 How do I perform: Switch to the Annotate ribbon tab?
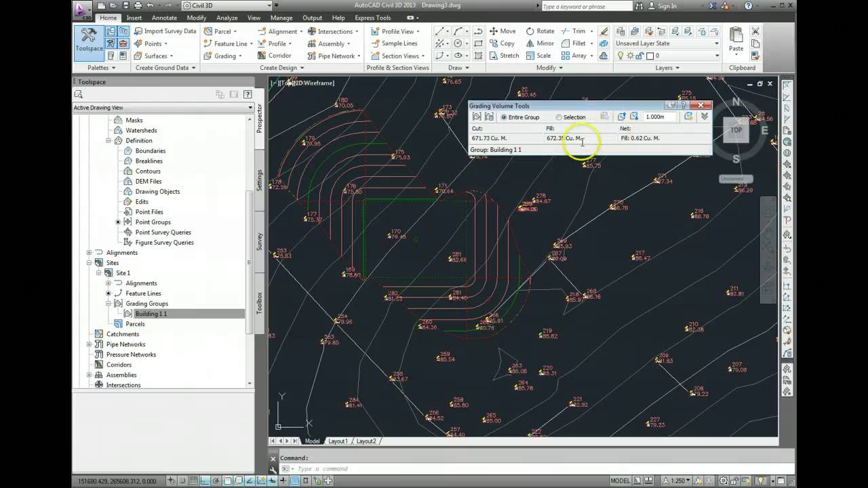[x=165, y=18]
